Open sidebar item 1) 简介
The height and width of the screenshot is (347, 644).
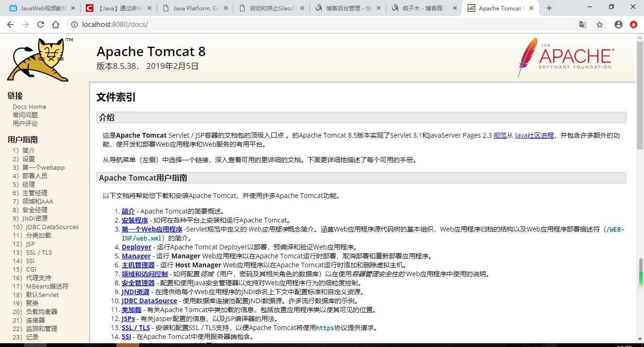tap(24, 150)
